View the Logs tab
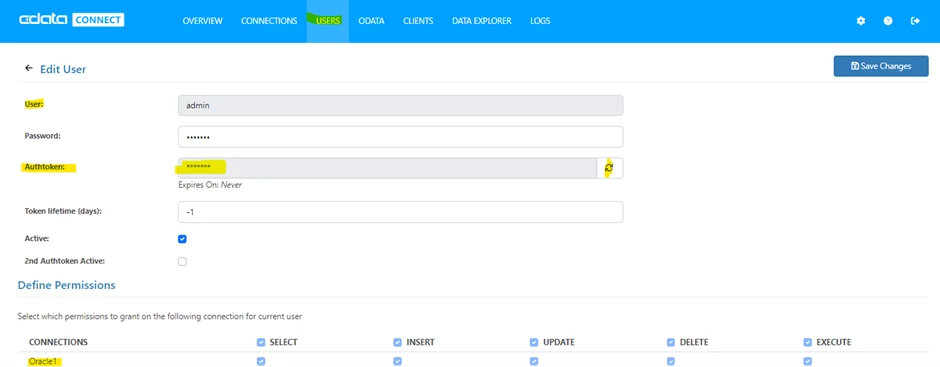This screenshot has height=367, width=940. (540, 21)
